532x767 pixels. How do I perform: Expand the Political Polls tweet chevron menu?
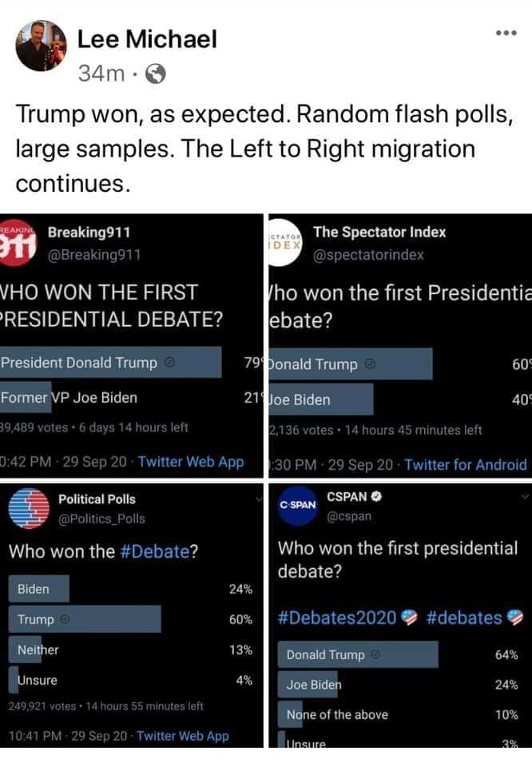[259, 499]
